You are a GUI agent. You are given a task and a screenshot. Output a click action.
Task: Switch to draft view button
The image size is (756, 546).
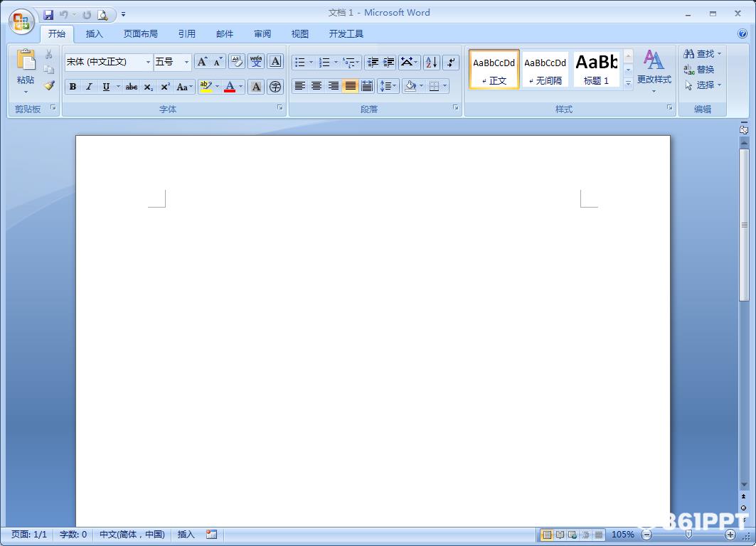click(598, 535)
